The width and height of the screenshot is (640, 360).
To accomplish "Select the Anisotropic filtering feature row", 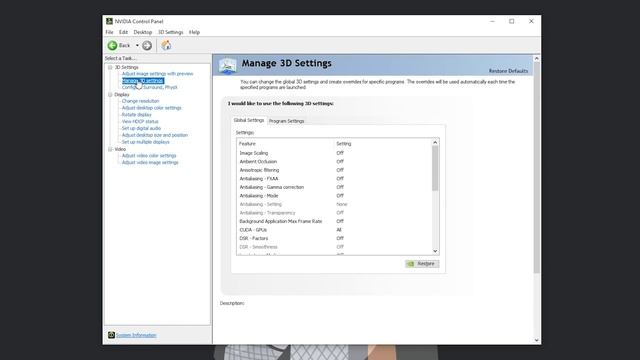I will pos(333,170).
